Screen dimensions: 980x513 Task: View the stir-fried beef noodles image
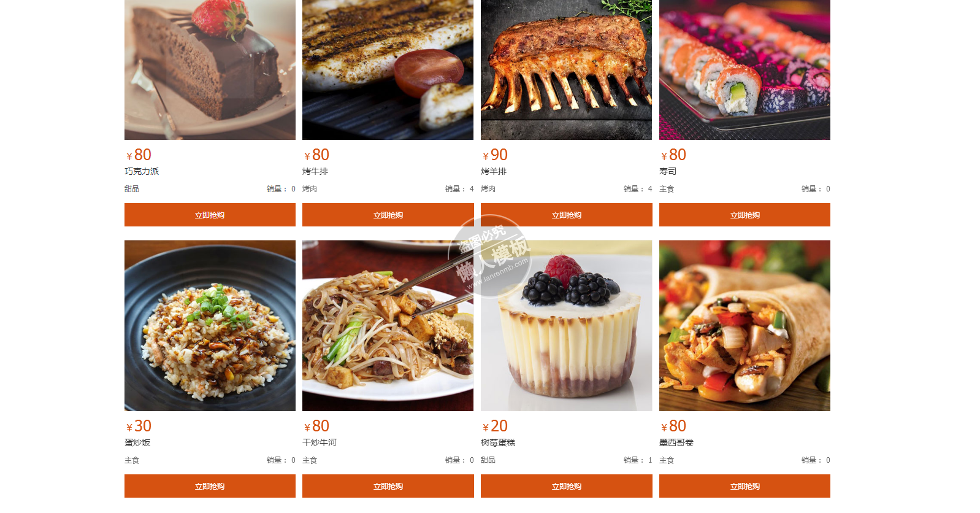coord(388,325)
